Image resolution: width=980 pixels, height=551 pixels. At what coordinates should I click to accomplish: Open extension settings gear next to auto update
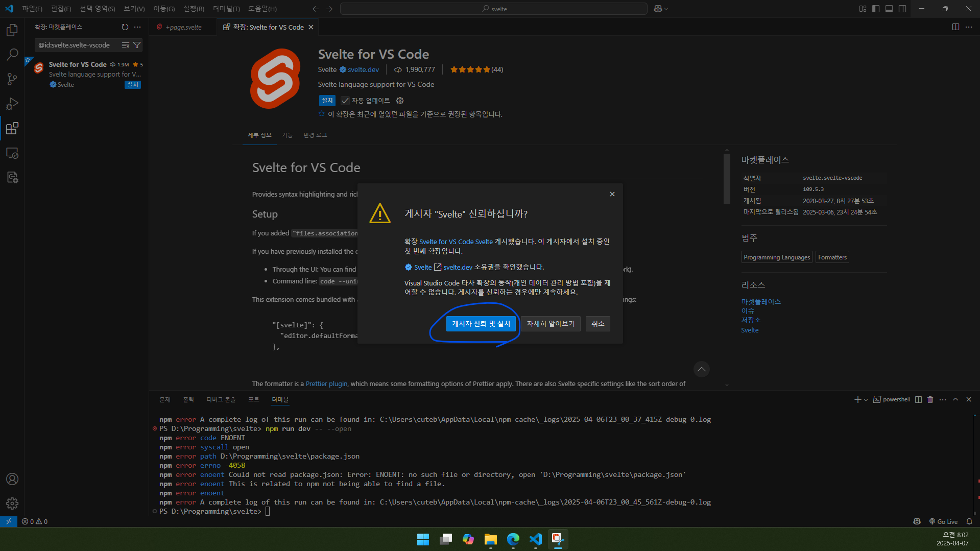click(400, 101)
